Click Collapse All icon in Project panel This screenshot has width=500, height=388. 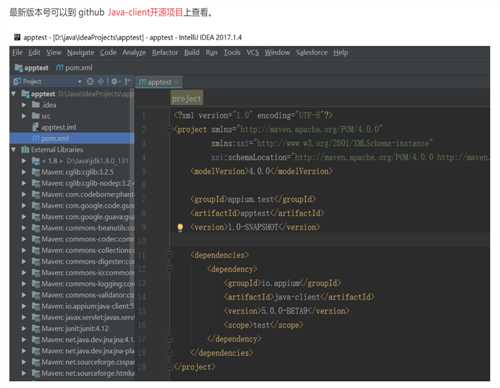coord(101,82)
